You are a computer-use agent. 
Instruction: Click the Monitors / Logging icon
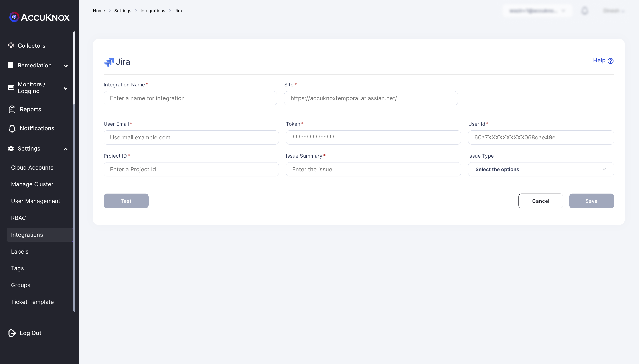(x=11, y=87)
